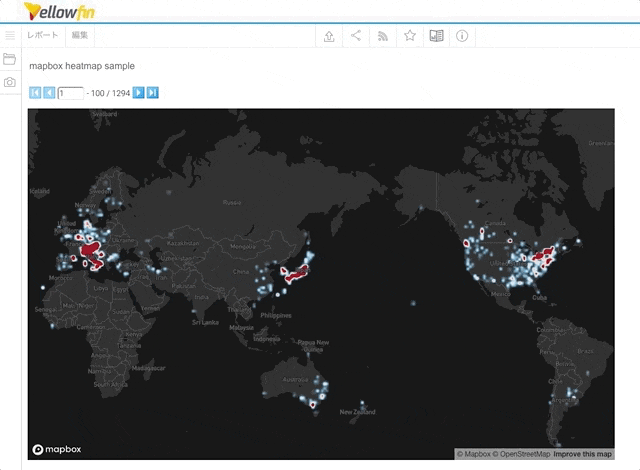
Task: Click the Yellowfin logo
Action: tap(59, 11)
